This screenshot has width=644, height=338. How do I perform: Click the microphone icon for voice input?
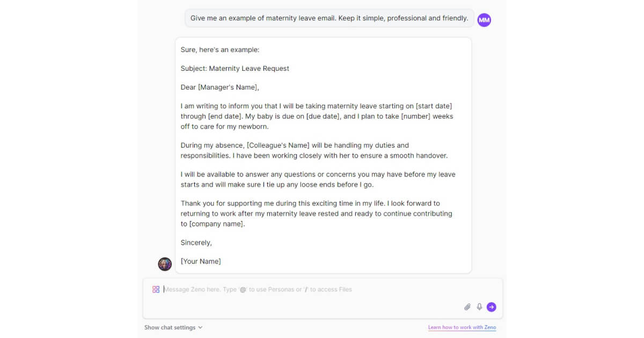coord(479,307)
